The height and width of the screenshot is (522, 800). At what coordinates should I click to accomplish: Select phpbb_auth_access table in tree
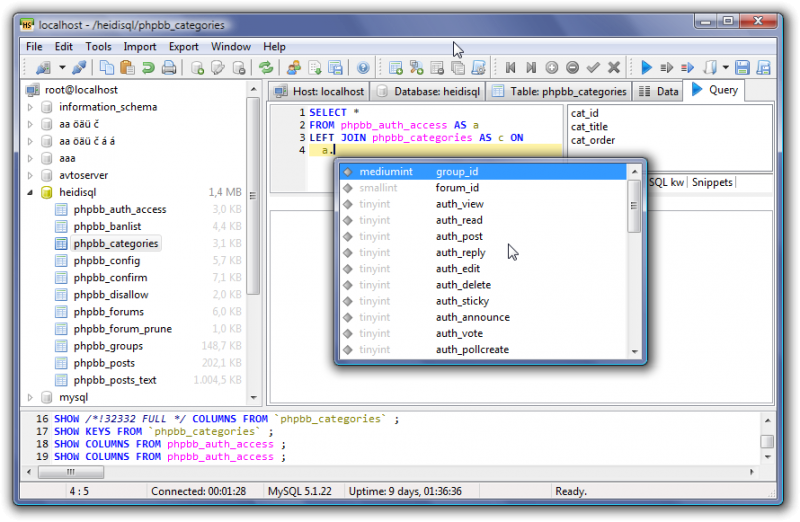coord(120,209)
